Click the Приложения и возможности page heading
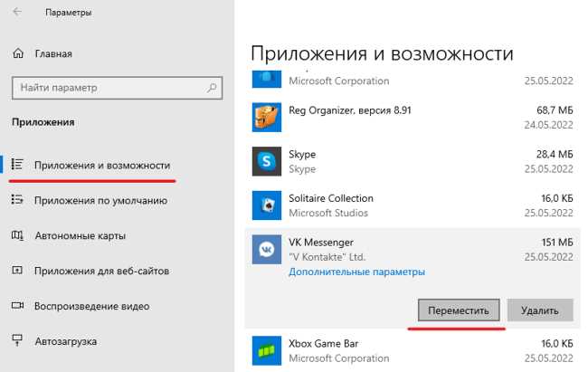Screen dimensions: 588x372 pos(382,53)
